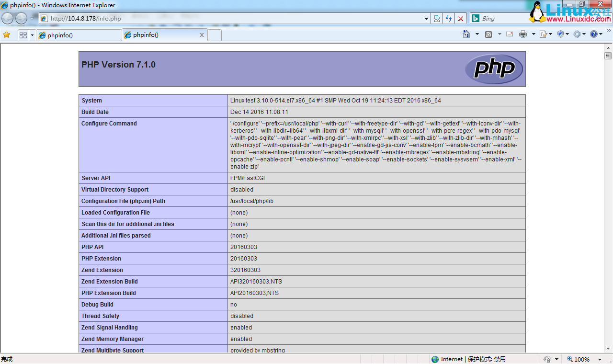Expand the Help menu dropdown arrow
This screenshot has height=364, width=613.
coord(601,34)
